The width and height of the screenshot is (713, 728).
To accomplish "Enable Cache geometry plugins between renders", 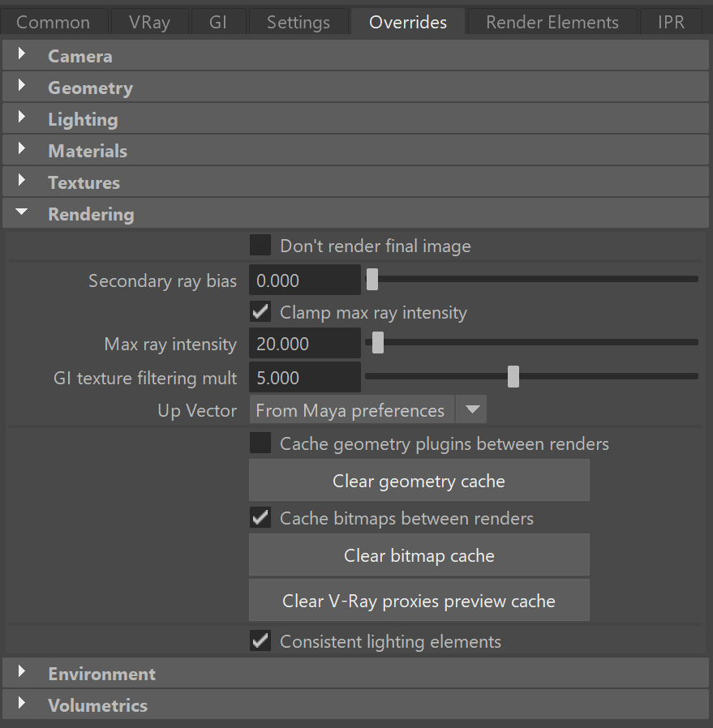I will tap(260, 443).
